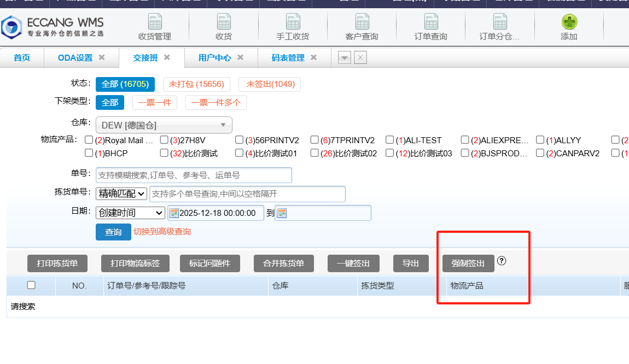Close the ODA设置 tab

pos(102,57)
